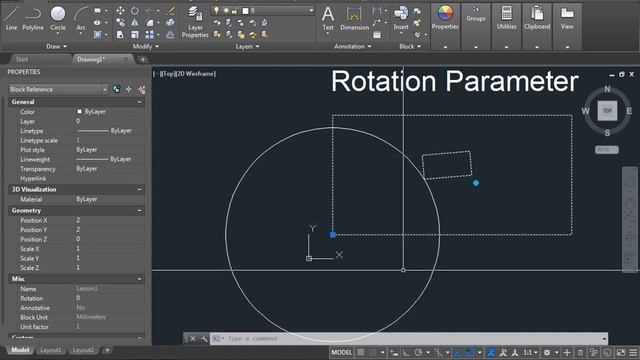Image resolution: width=640 pixels, height=360 pixels.
Task: Toggle polar tracking in status bar
Action: point(418,352)
